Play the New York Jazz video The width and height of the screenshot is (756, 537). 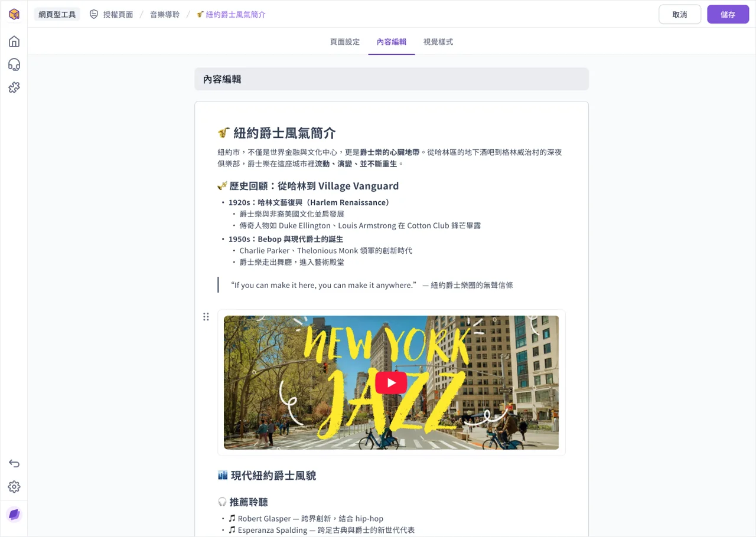tap(391, 382)
